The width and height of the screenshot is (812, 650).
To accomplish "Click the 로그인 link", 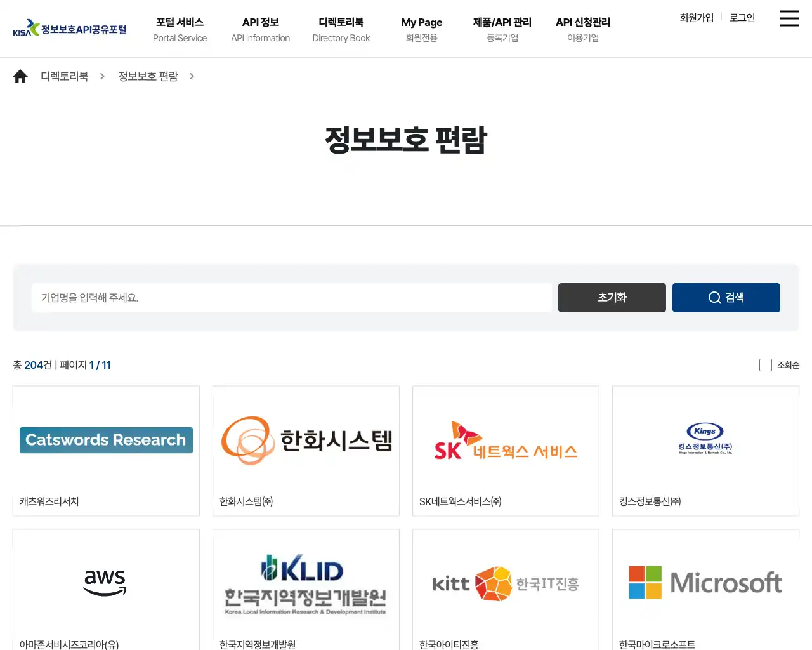I will (x=742, y=18).
